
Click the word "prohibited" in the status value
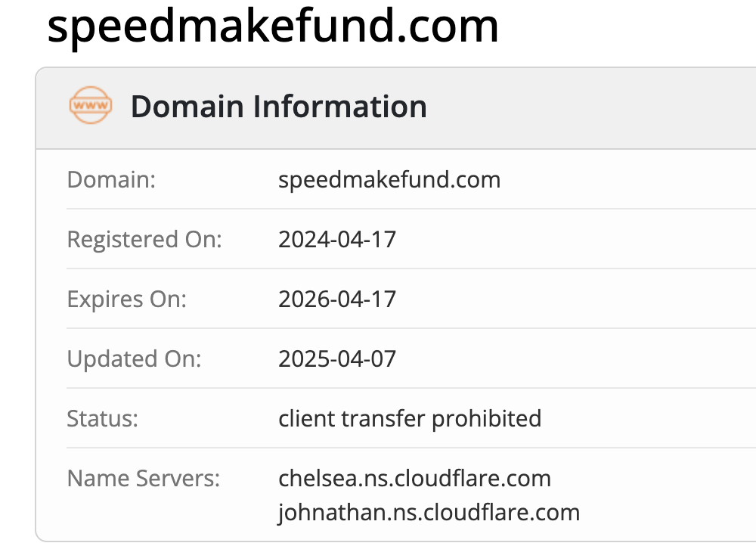487,418
